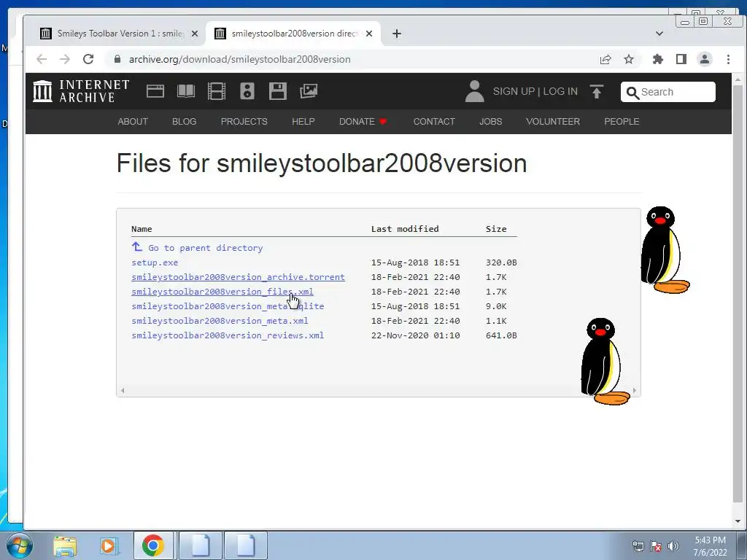Click the page vertical scrollbar down arrow
The height and width of the screenshot is (560, 747).
738,521
